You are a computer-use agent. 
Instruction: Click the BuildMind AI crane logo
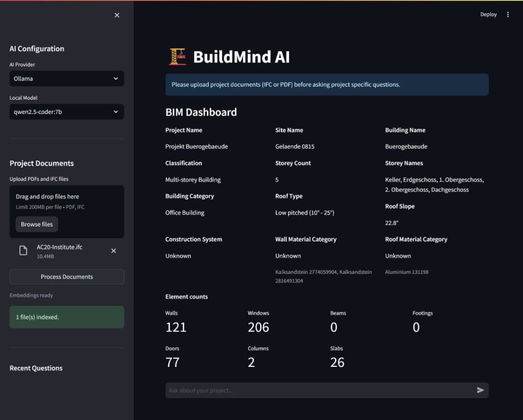coord(177,57)
